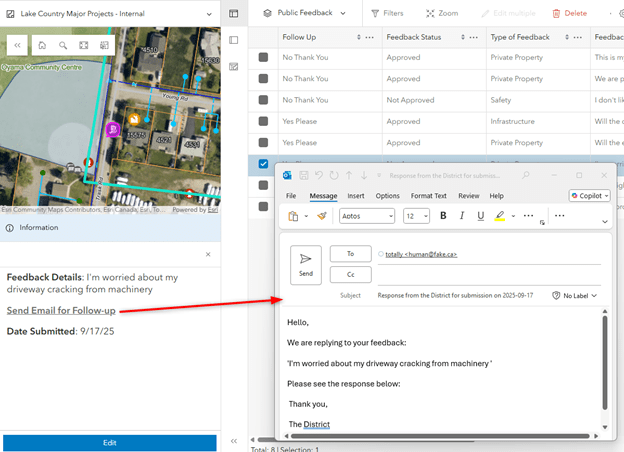This screenshot has height=452, width=624.
Task: Open the Copilot dropdown
Action: [589, 195]
